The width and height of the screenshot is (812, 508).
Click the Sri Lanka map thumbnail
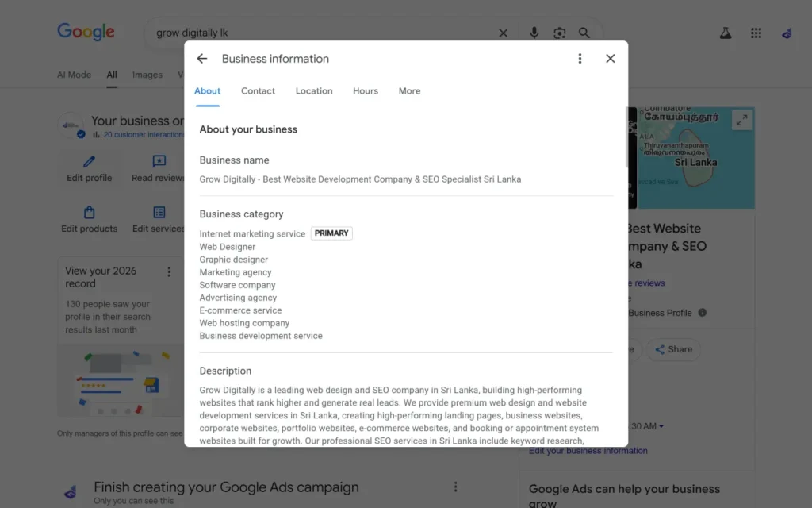pyautogui.click(x=695, y=158)
